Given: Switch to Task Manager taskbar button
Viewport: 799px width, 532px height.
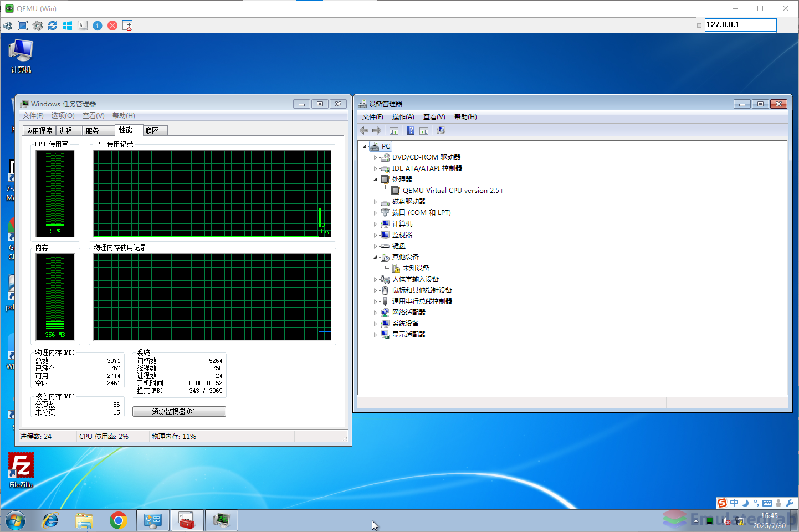Looking at the screenshot, I should [x=222, y=521].
